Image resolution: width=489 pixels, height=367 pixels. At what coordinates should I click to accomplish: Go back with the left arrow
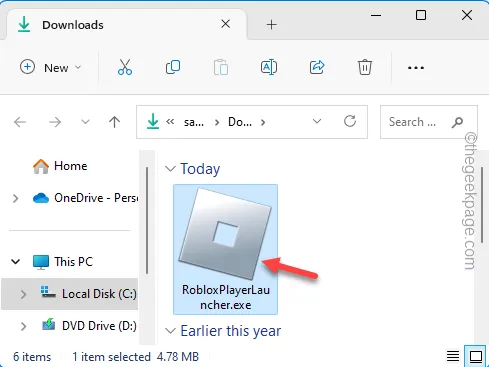20,122
